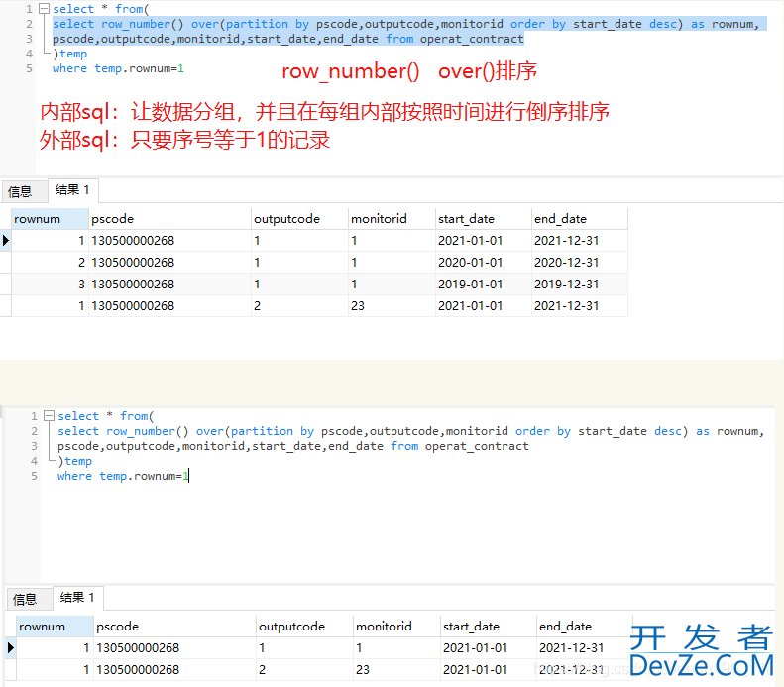Place cursor on 'where temp.rownum=1' in upper editor
This screenshot has height=687, width=784.
119,68
